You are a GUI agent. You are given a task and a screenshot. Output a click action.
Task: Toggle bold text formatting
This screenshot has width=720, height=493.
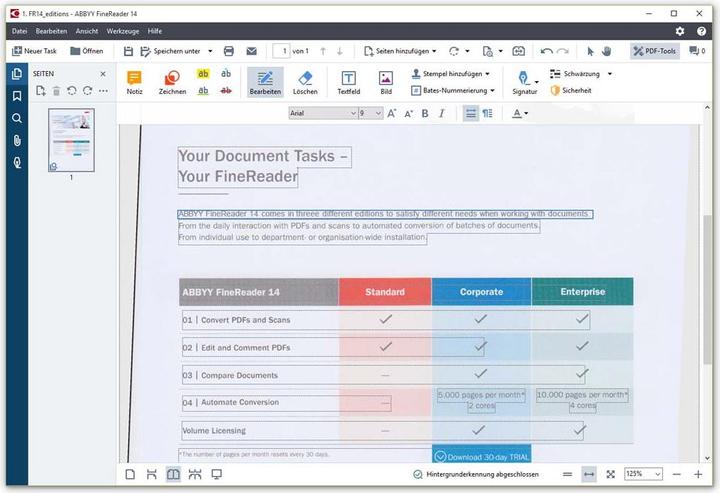coord(425,113)
